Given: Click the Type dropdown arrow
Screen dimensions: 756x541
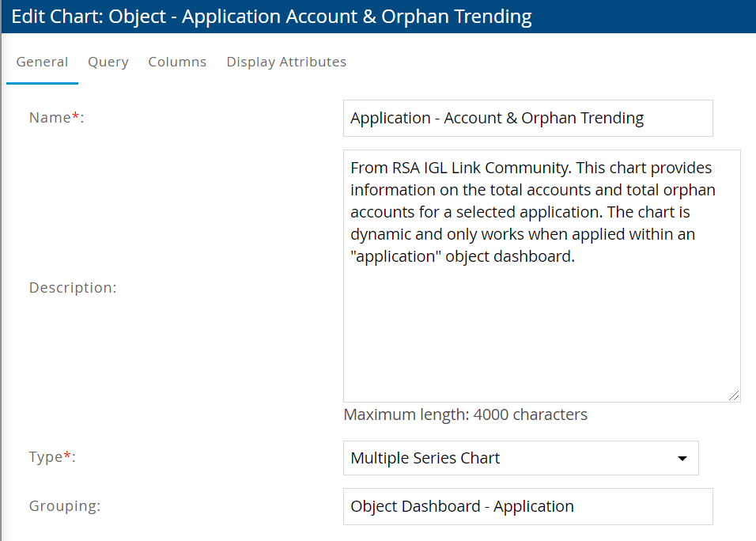Looking at the screenshot, I should pyautogui.click(x=682, y=458).
